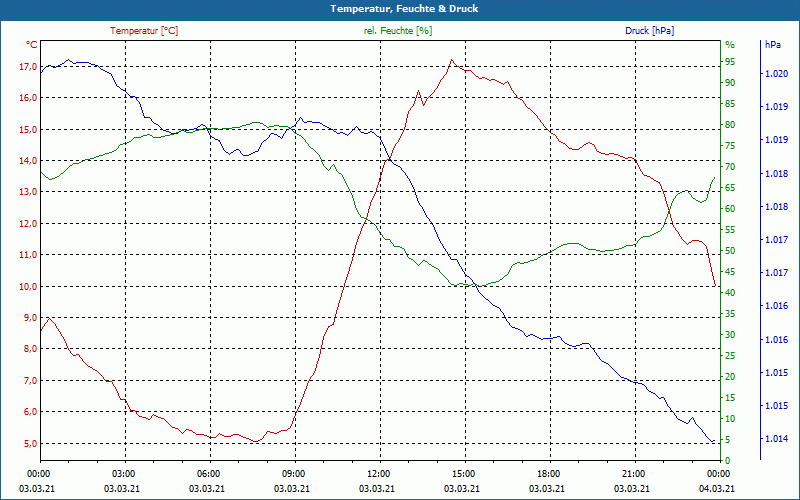The height and width of the screenshot is (500, 800).
Task: Click blue pressure axis value "1.020"
Action: (776, 74)
